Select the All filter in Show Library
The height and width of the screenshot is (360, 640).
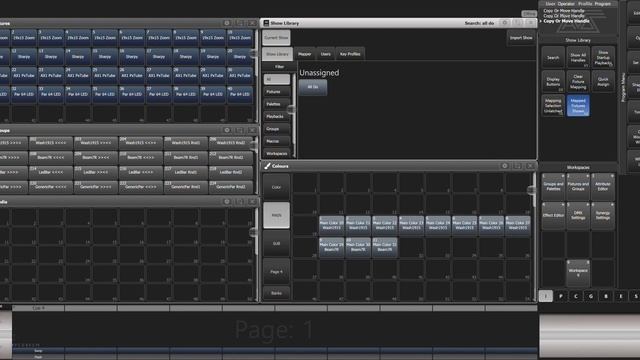pyautogui.click(x=277, y=79)
